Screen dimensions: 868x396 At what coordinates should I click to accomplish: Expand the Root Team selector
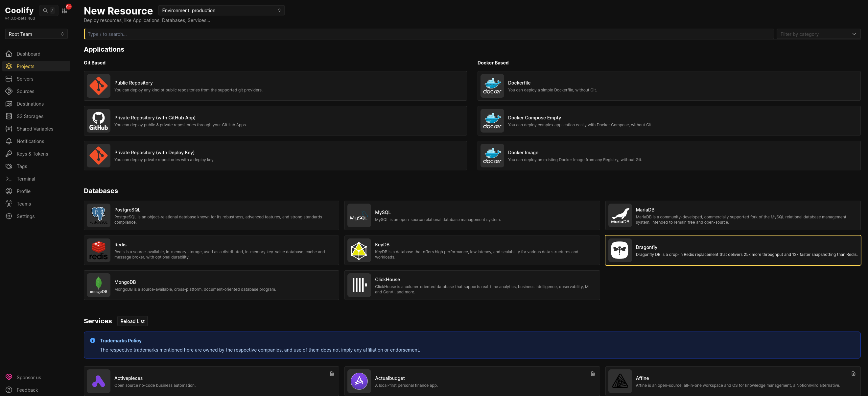[x=36, y=34]
